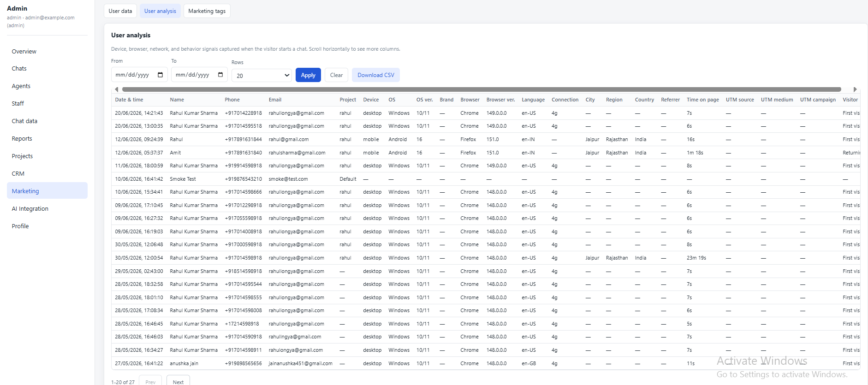
Task: Click the email rahul@gmail.com
Action: pos(289,139)
